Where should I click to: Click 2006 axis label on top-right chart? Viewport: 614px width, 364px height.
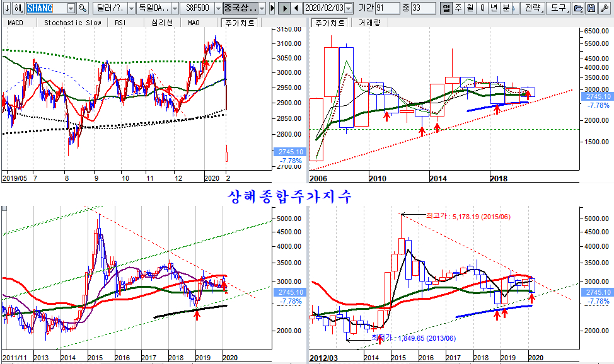318,178
